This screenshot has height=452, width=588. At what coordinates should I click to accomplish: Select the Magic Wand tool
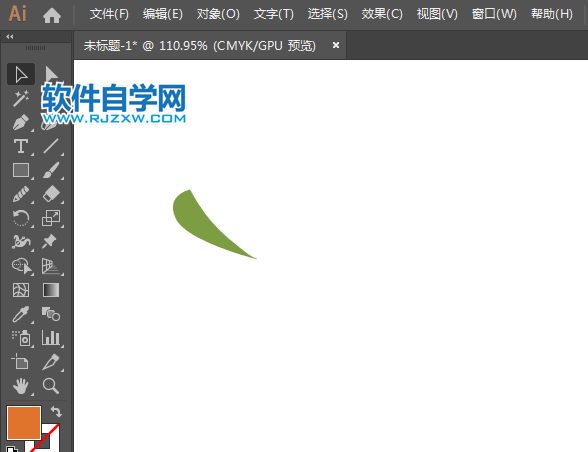coord(21,98)
